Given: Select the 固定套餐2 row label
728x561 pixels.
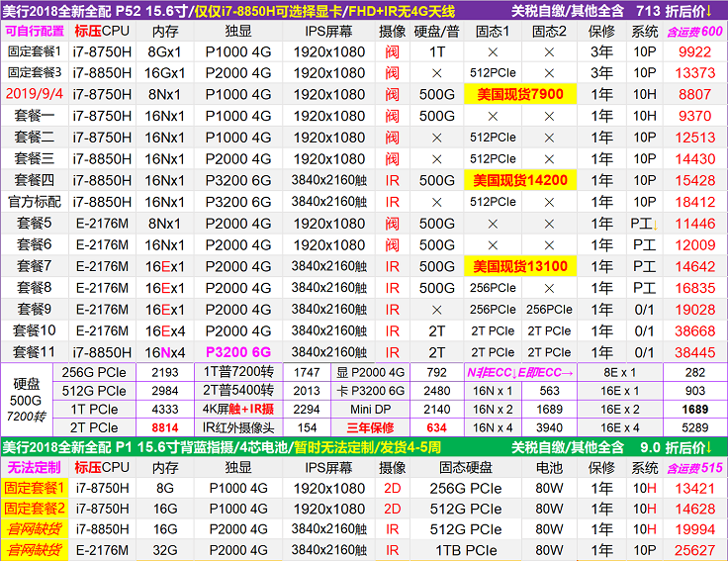Looking at the screenshot, I should tap(35, 509).
